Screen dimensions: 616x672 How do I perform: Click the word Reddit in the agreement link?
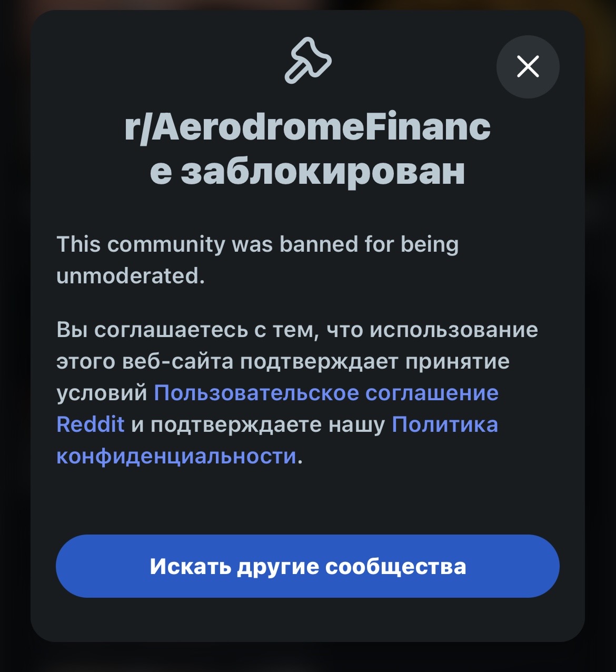click(x=91, y=424)
